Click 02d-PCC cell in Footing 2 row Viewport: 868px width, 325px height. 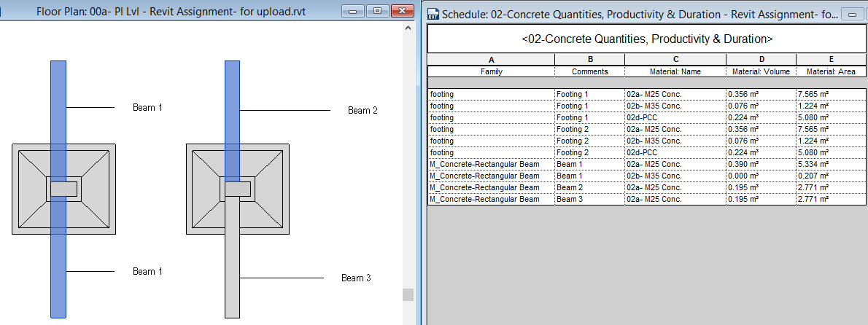coord(675,152)
